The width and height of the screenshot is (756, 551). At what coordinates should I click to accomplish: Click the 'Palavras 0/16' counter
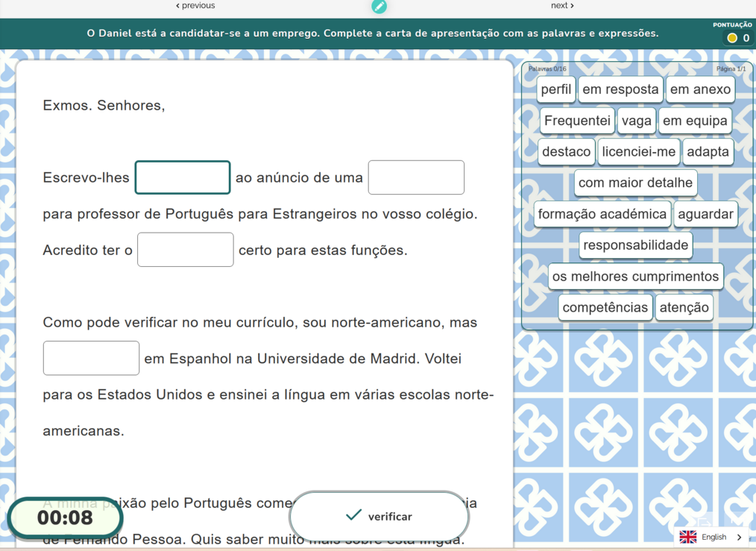click(x=547, y=69)
